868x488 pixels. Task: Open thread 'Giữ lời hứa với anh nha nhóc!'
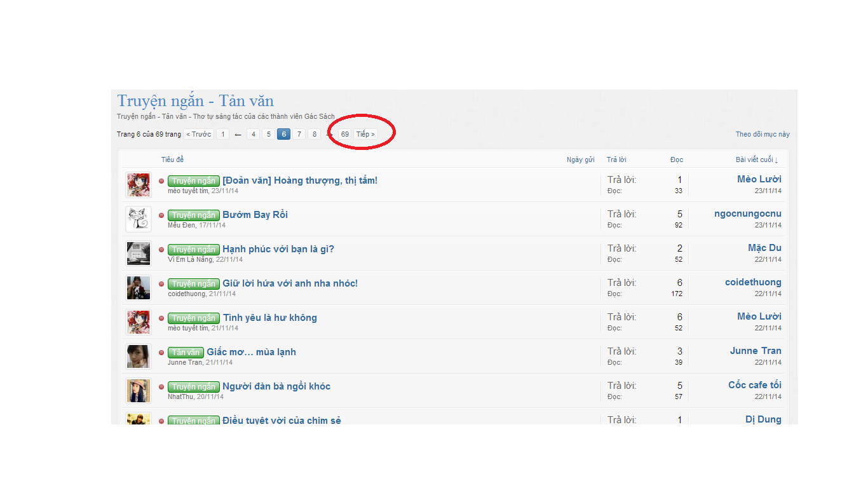click(x=290, y=283)
